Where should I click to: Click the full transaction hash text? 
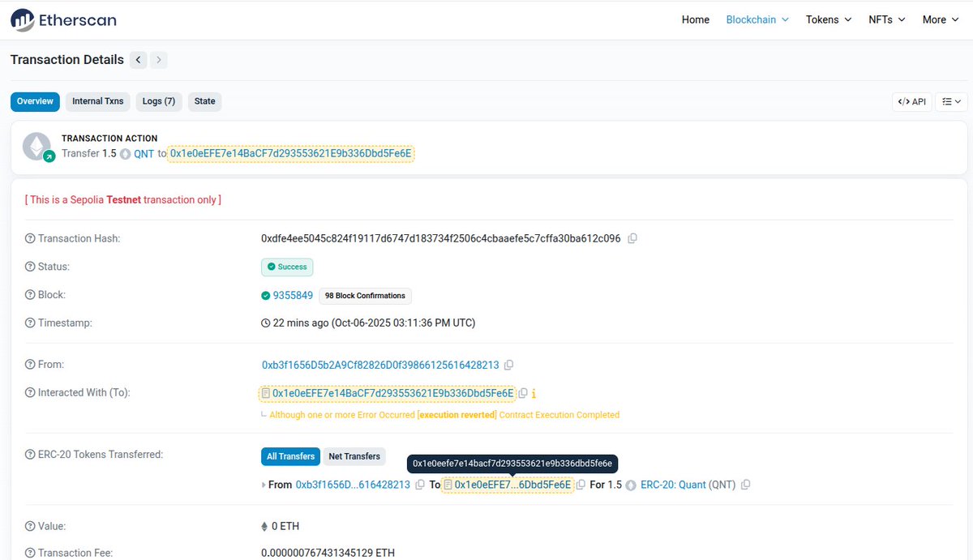coord(441,238)
